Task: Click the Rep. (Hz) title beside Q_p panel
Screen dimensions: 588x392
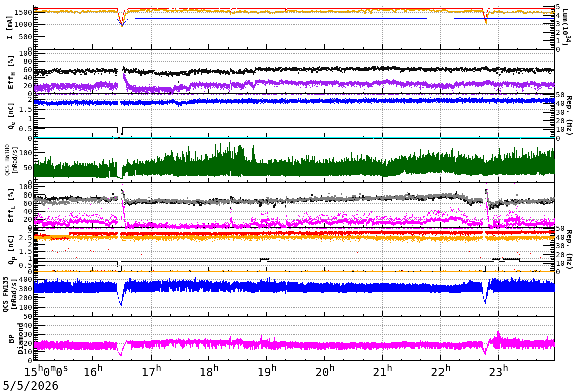Action: (x=569, y=249)
